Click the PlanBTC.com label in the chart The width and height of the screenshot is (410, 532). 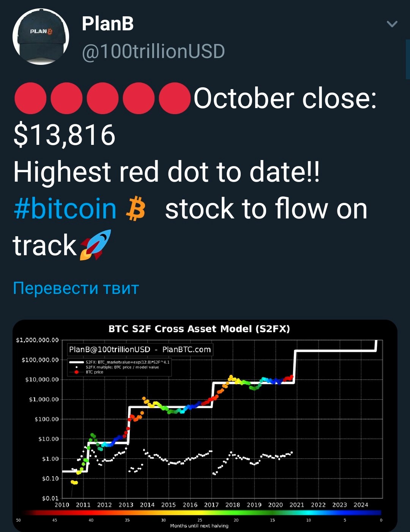[186, 350]
